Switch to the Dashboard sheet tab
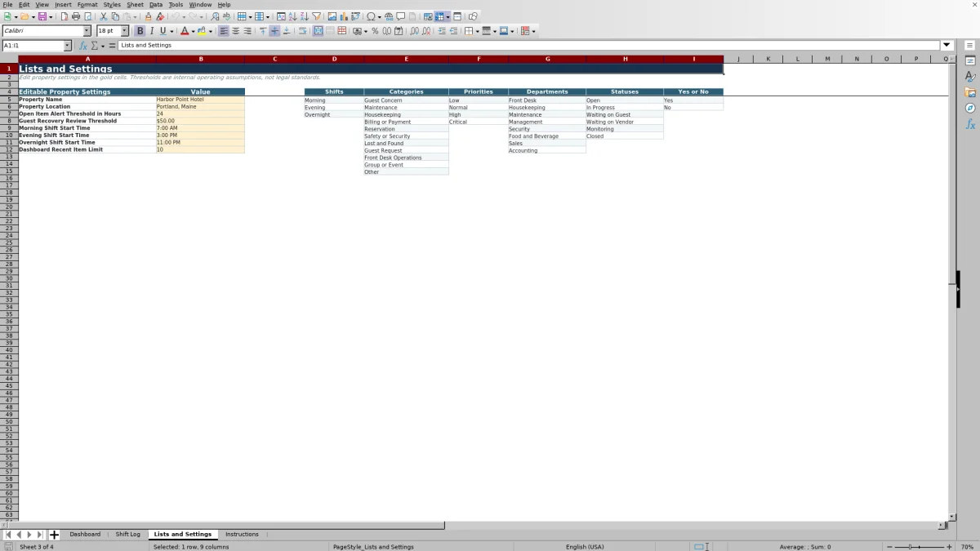This screenshot has width=980, height=551. [x=85, y=534]
